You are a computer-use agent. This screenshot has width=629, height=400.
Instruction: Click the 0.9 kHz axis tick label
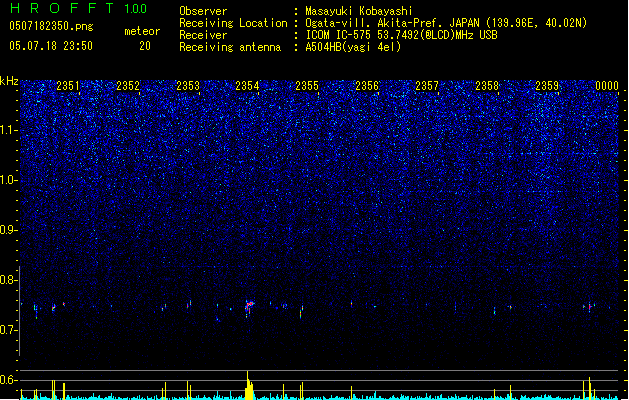pyautogui.click(x=8, y=230)
